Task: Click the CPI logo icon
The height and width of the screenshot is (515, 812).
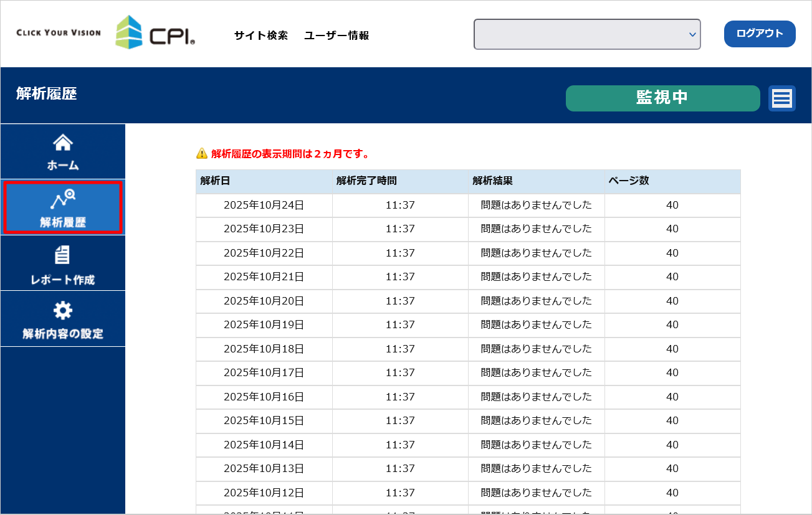Action: click(128, 32)
